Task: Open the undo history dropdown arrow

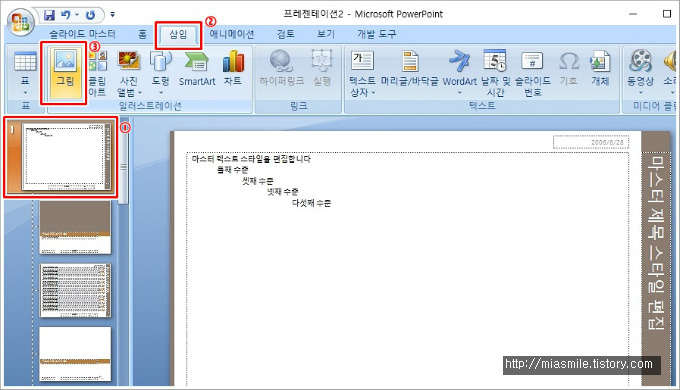Action: (77, 15)
